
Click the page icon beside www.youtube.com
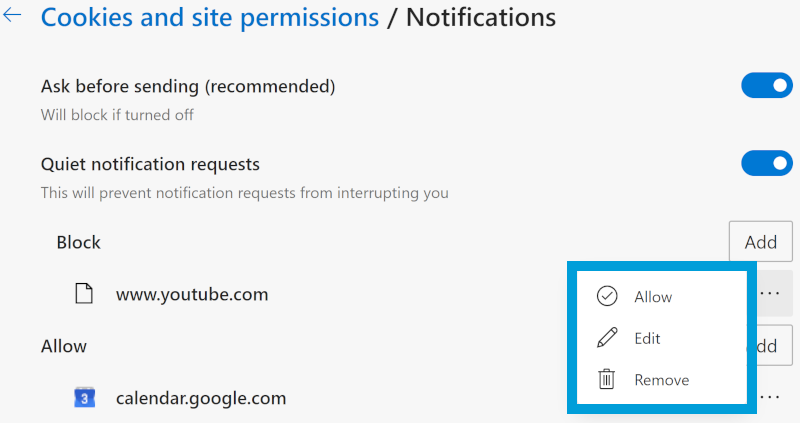coord(85,295)
